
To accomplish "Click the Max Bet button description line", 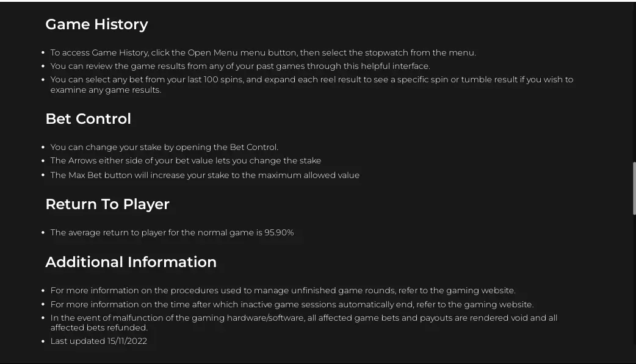I will 205,175.
